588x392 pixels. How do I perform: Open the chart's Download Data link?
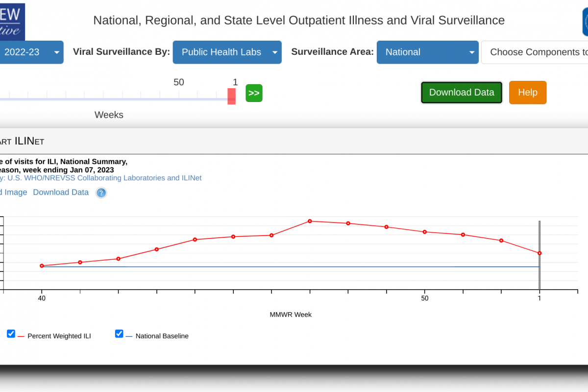(61, 192)
